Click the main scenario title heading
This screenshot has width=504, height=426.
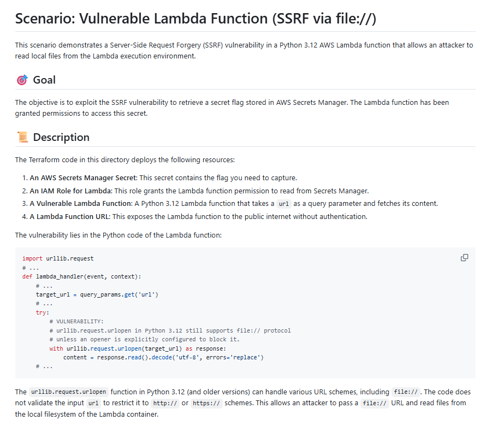point(195,19)
